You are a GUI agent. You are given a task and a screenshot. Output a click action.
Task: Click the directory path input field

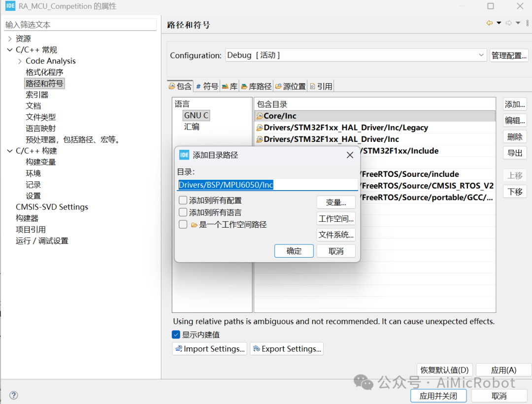(267, 185)
